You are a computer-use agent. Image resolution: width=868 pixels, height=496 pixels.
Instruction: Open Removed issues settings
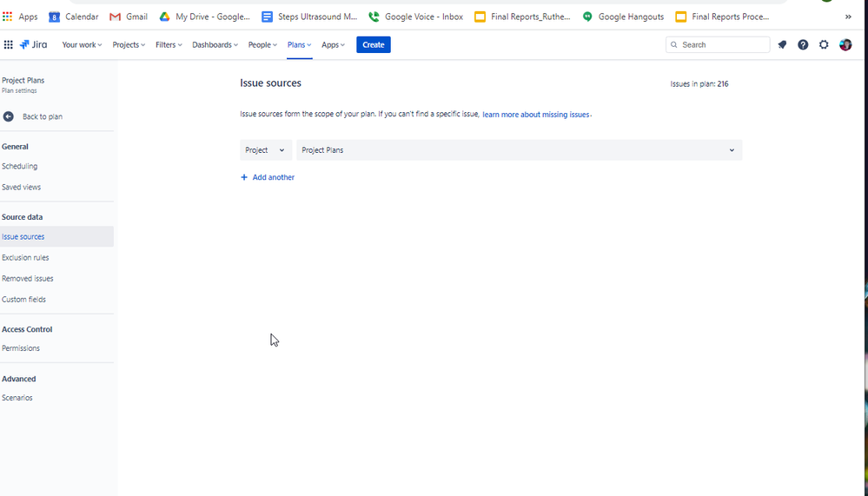tap(27, 279)
